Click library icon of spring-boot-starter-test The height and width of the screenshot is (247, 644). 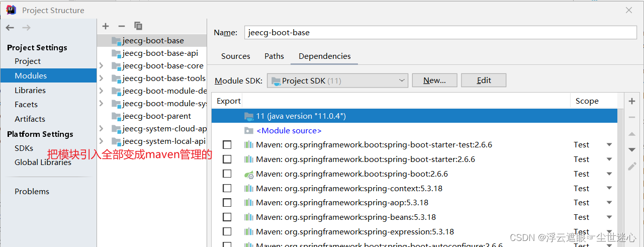pos(249,145)
